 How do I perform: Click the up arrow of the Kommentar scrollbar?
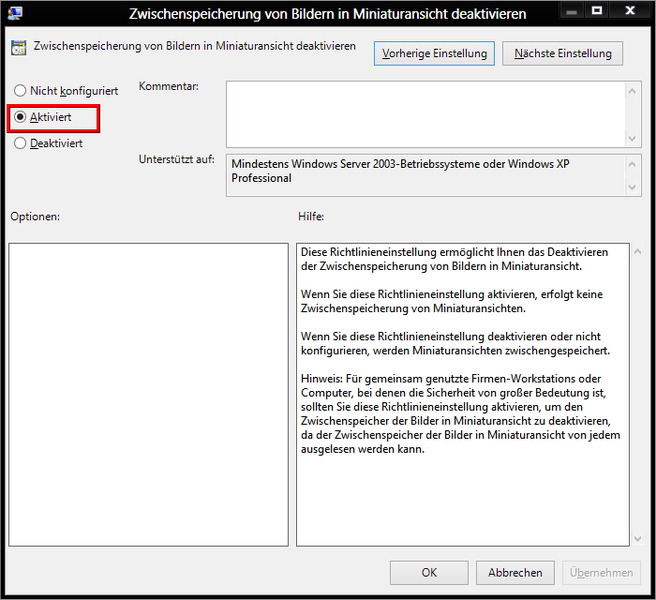[634, 90]
